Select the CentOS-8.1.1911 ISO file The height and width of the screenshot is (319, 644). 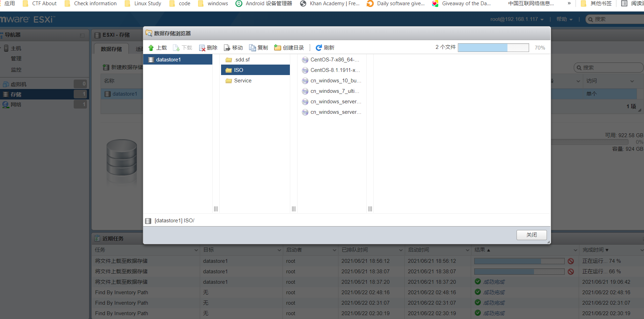click(335, 70)
